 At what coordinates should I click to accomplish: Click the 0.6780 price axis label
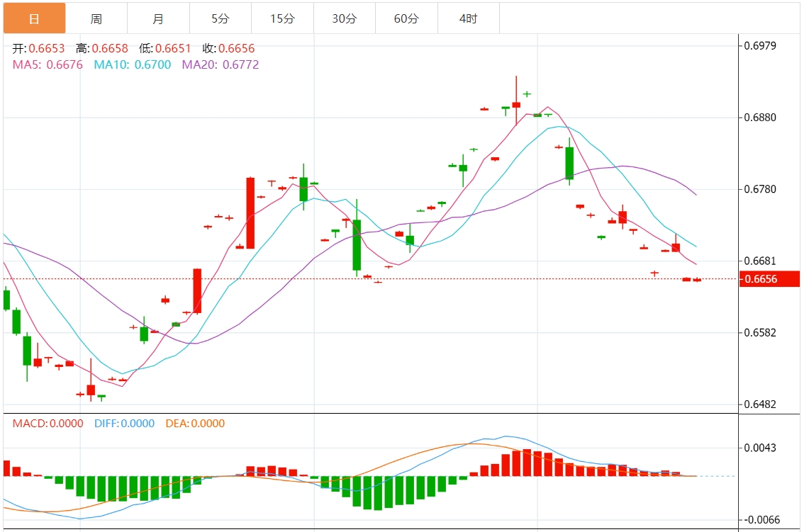(x=760, y=188)
